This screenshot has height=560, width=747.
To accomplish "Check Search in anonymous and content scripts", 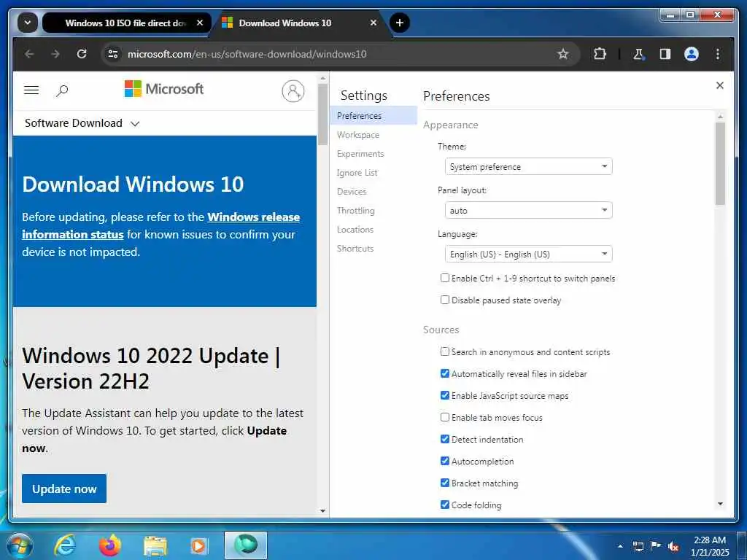I will (x=444, y=351).
